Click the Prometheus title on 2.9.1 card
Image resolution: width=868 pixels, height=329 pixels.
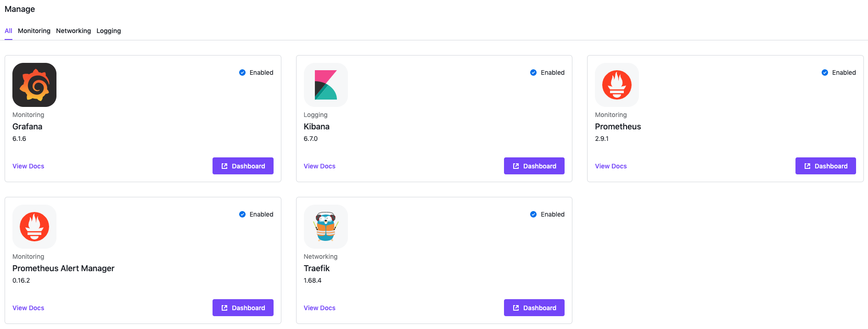[x=618, y=127]
